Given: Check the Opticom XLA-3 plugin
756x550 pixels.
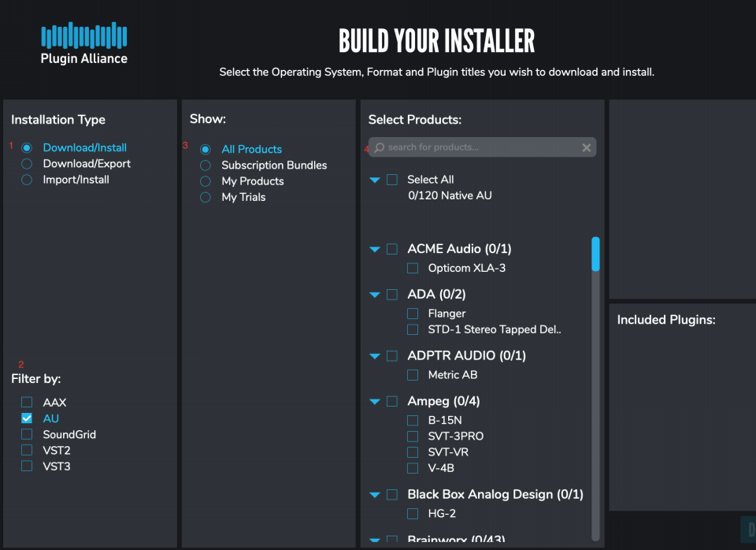Looking at the screenshot, I should (x=413, y=268).
